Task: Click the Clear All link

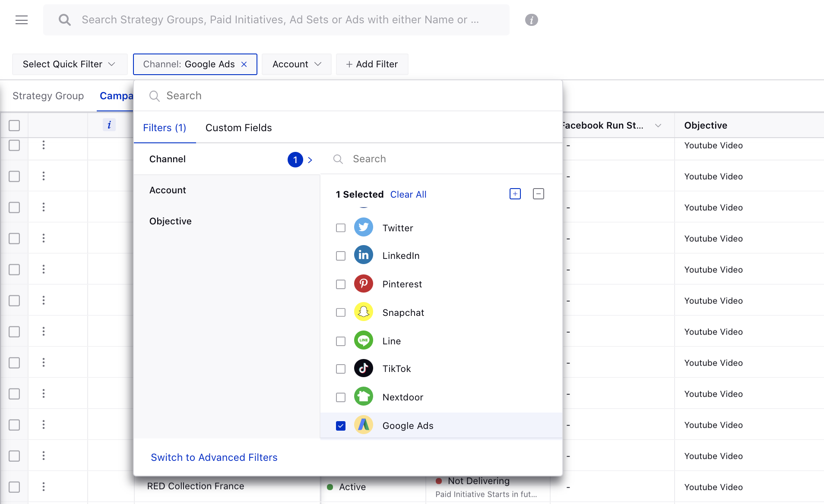Action: [409, 195]
